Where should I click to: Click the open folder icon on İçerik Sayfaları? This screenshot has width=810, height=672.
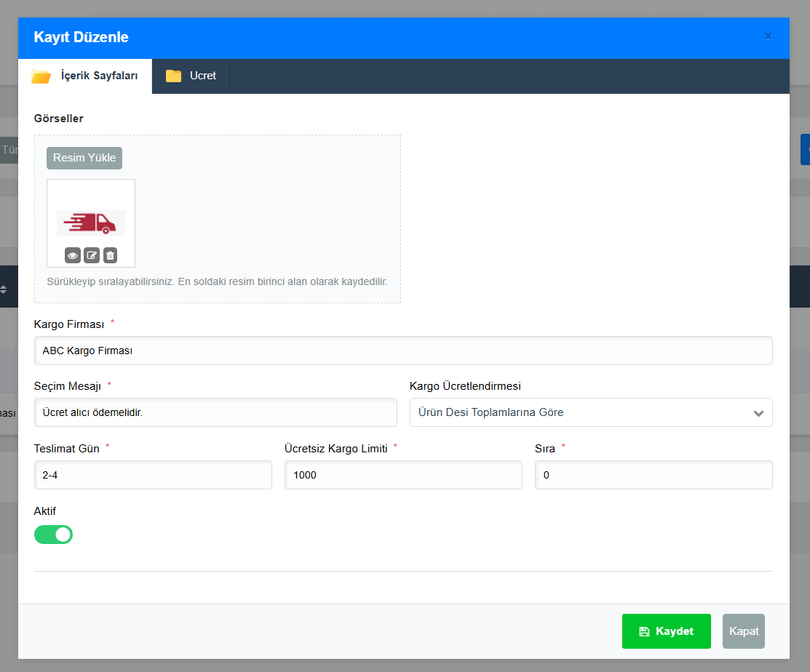[41, 76]
